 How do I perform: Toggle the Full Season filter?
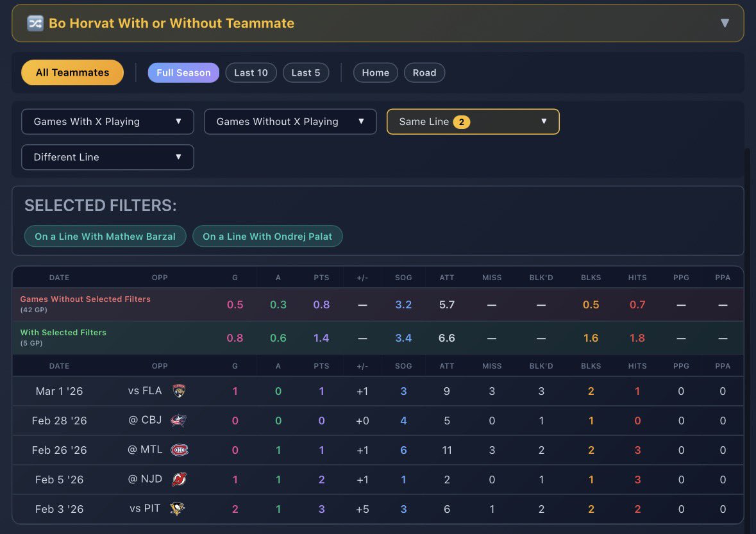pyautogui.click(x=183, y=73)
